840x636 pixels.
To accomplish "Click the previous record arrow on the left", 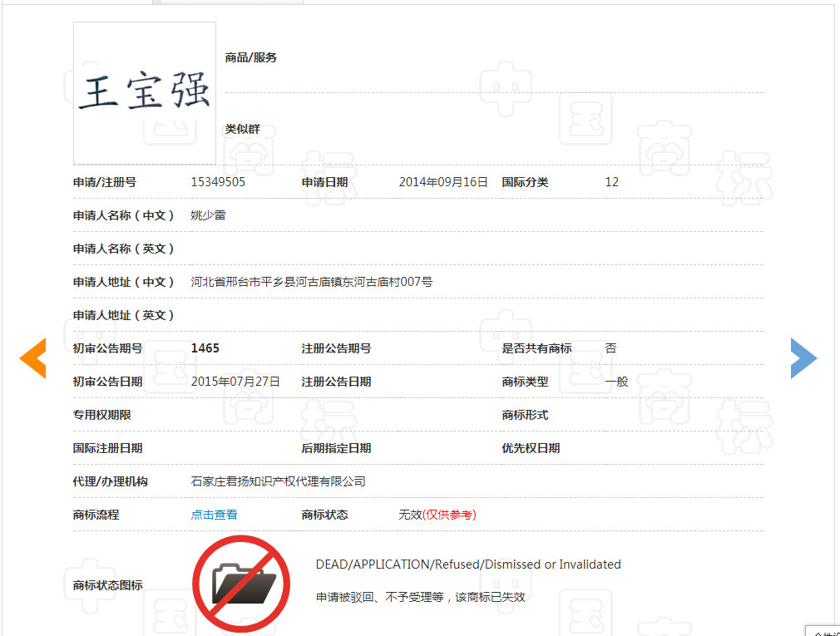I will click(x=32, y=358).
